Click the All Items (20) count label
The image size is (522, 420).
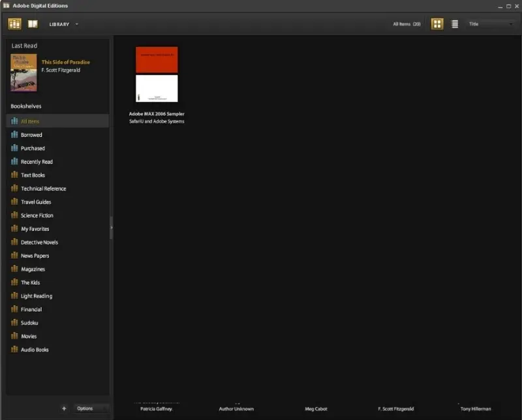point(407,24)
